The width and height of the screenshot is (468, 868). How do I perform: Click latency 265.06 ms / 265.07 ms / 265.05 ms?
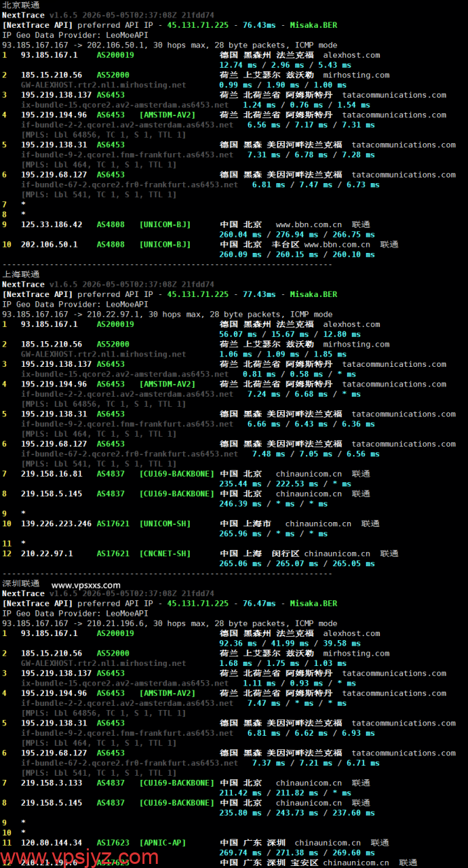[297, 564]
